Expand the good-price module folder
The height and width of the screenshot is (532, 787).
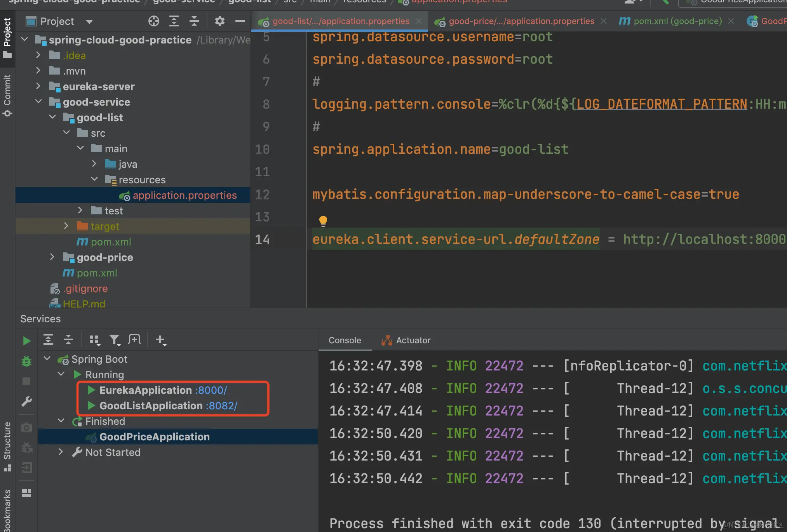coord(52,257)
